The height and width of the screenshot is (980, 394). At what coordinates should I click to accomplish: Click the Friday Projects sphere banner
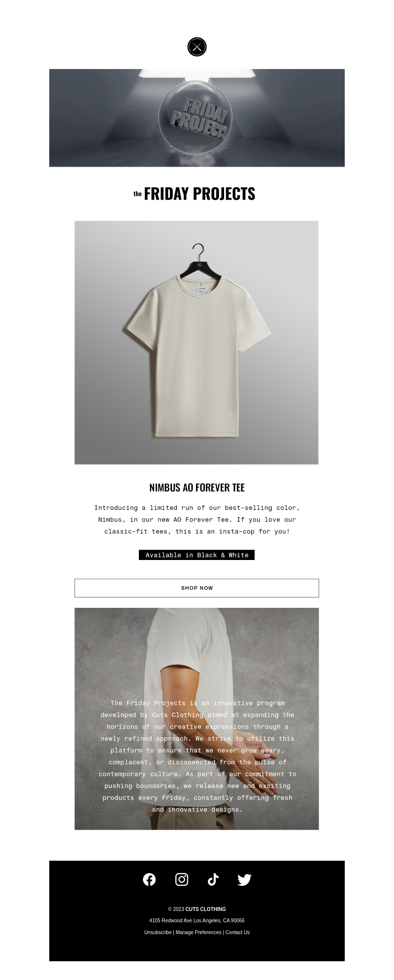(197, 118)
